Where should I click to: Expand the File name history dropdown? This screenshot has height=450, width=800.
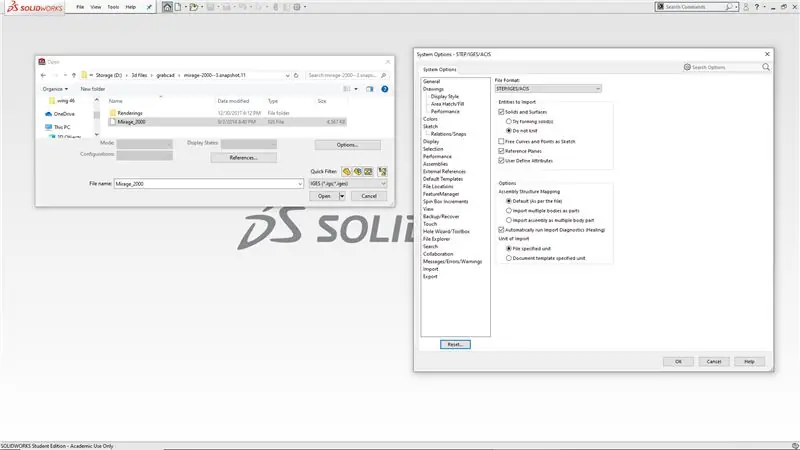[300, 184]
